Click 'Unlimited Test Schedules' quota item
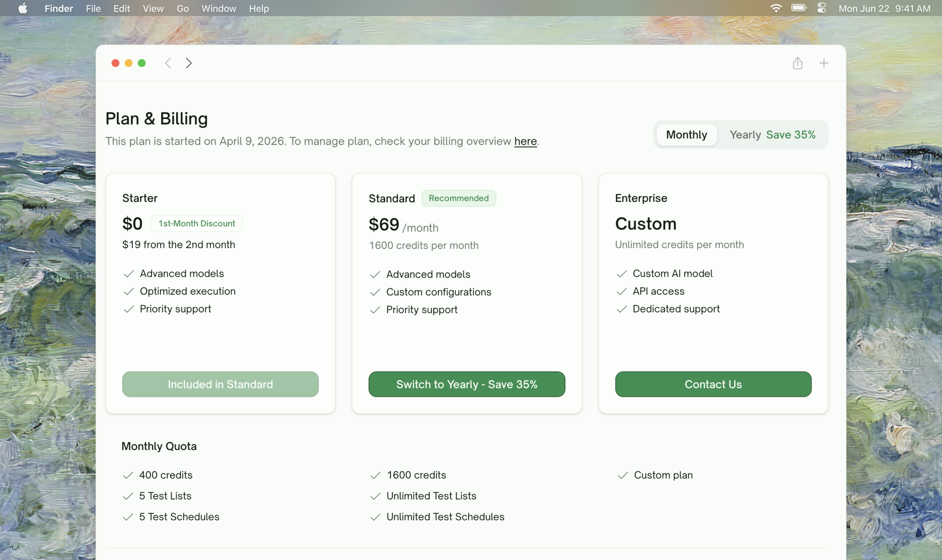942x560 pixels. 445,517
